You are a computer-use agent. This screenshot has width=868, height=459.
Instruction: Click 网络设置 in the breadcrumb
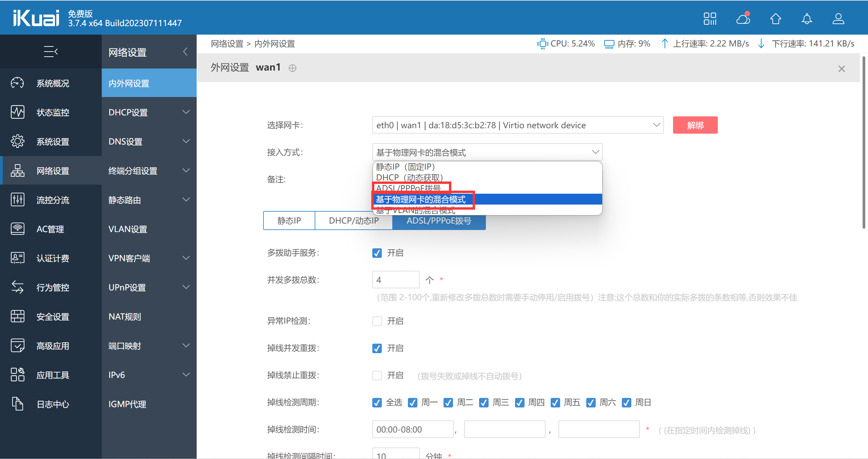227,44
